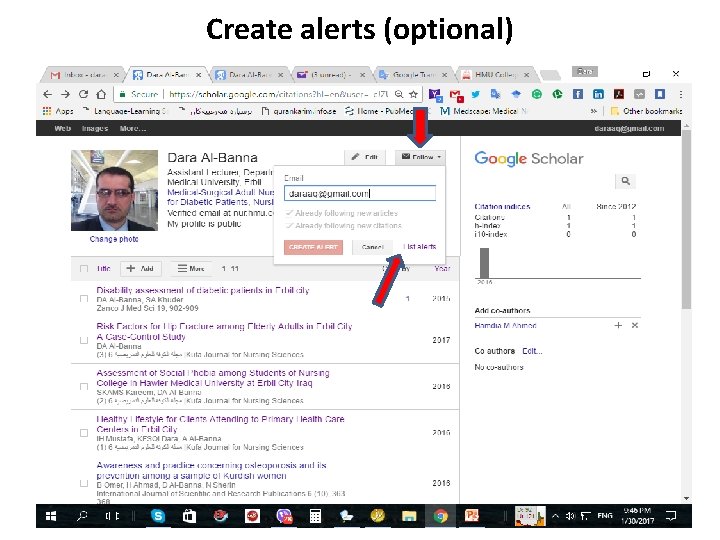This screenshot has width=720, height=540.
Task: Toggle Already following new citations checkbox
Action: coord(289,225)
